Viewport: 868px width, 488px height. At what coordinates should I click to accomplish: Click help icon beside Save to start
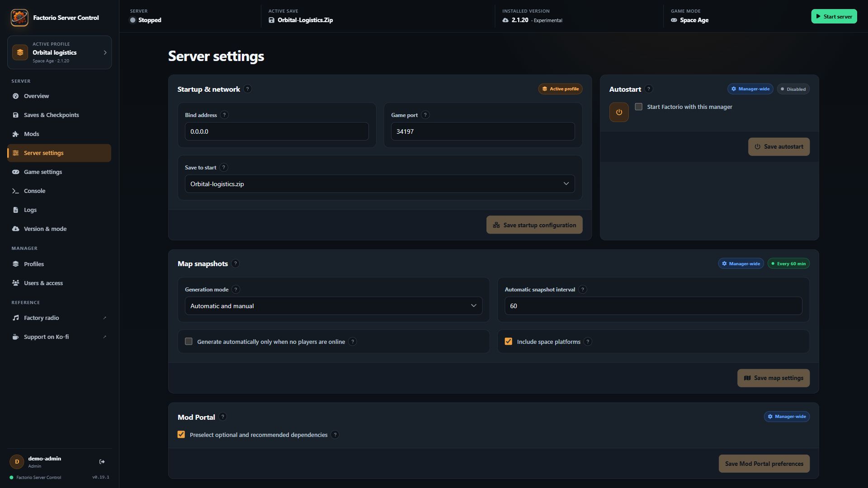click(223, 167)
